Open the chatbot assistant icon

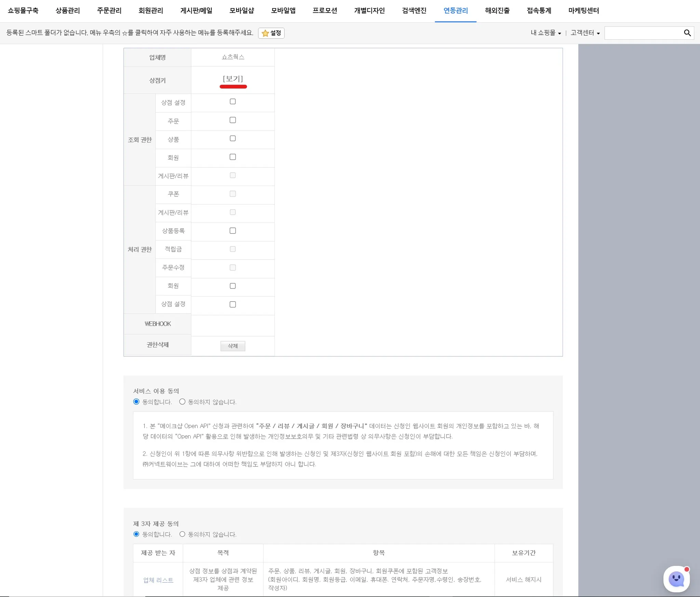click(x=676, y=579)
